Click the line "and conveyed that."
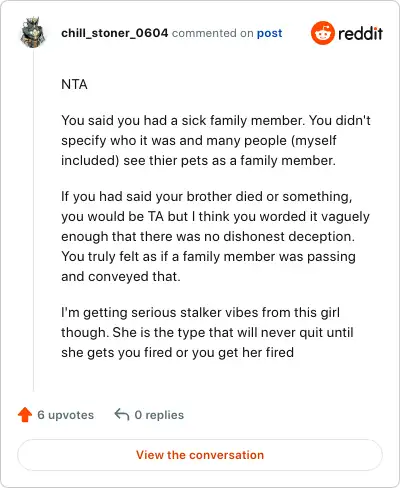The height and width of the screenshot is (488, 400). 121,277
